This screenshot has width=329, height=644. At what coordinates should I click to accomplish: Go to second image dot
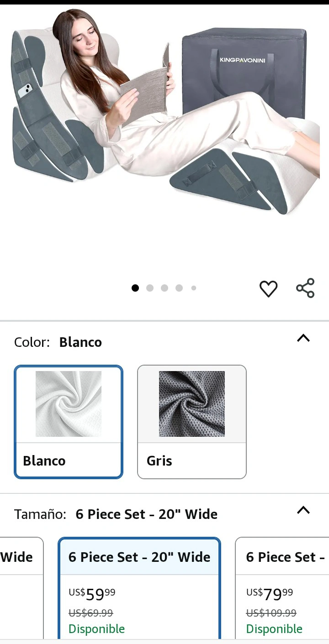(x=150, y=288)
